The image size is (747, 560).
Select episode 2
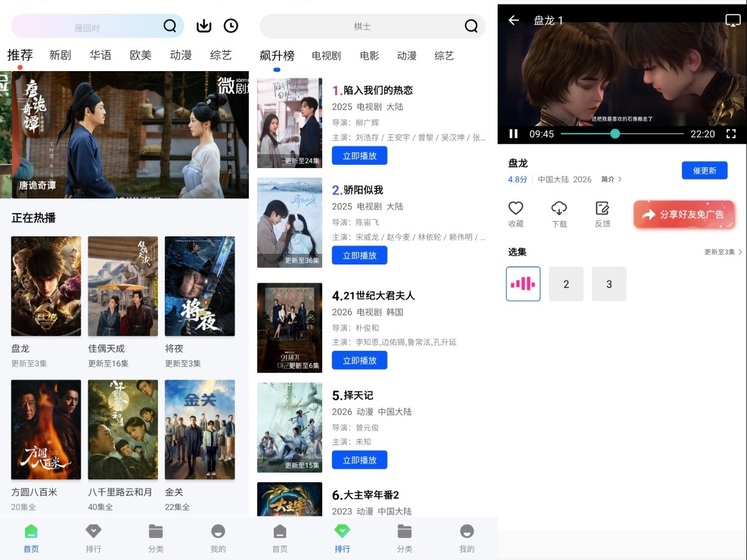[x=566, y=284]
